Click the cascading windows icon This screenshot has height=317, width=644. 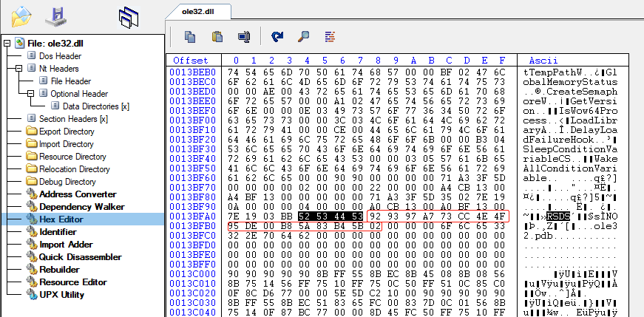(x=128, y=18)
